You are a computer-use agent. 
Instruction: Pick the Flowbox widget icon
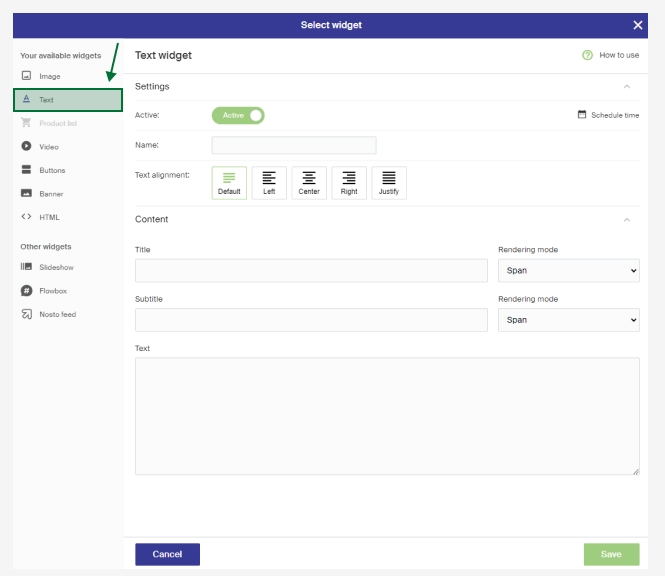click(x=26, y=290)
